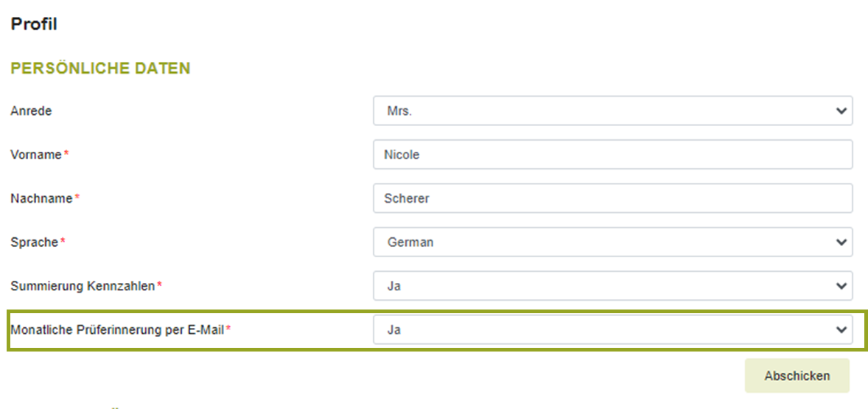Click the Vorname label text
This screenshot has width=868, height=409.
(x=36, y=155)
